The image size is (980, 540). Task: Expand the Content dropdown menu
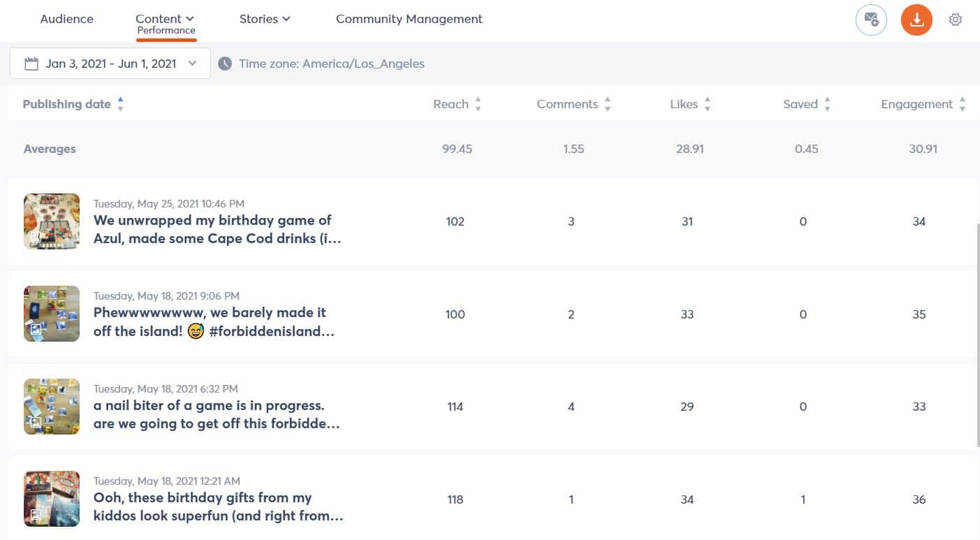pos(165,19)
